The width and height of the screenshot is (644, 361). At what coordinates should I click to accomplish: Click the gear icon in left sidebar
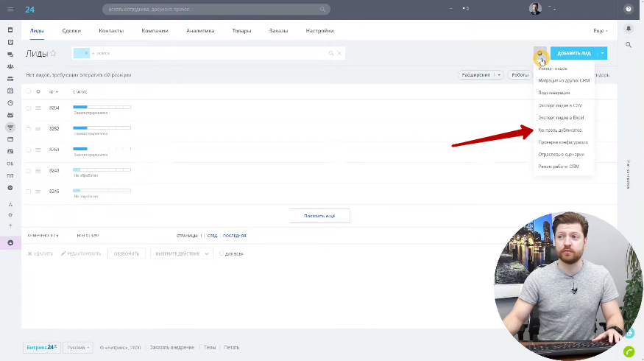click(10, 215)
